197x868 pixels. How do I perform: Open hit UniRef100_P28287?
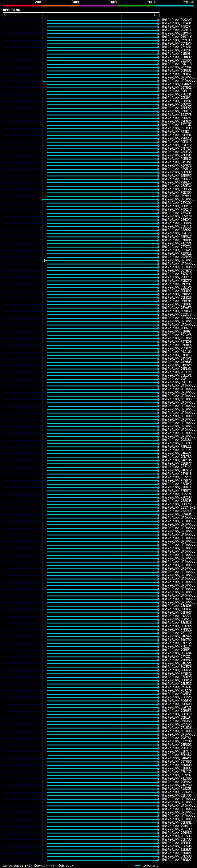tap(177, 50)
